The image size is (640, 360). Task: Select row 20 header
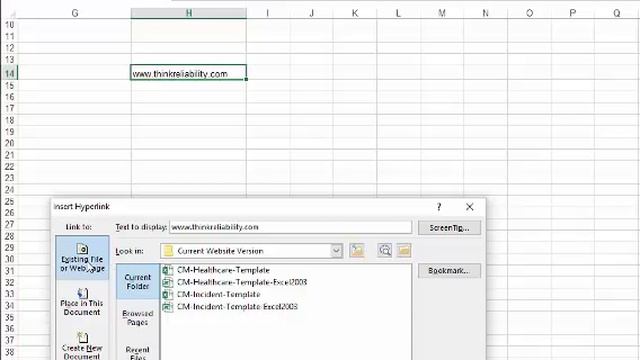tap(9, 143)
